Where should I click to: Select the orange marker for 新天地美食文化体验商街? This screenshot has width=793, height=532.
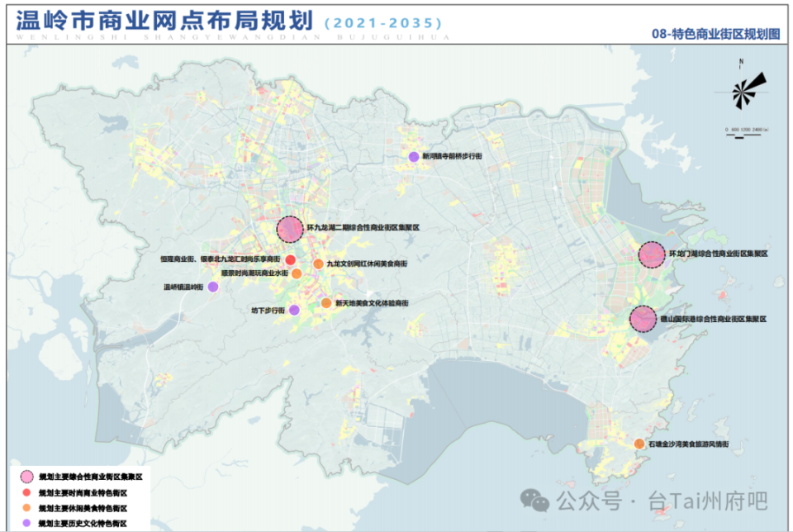click(x=326, y=302)
